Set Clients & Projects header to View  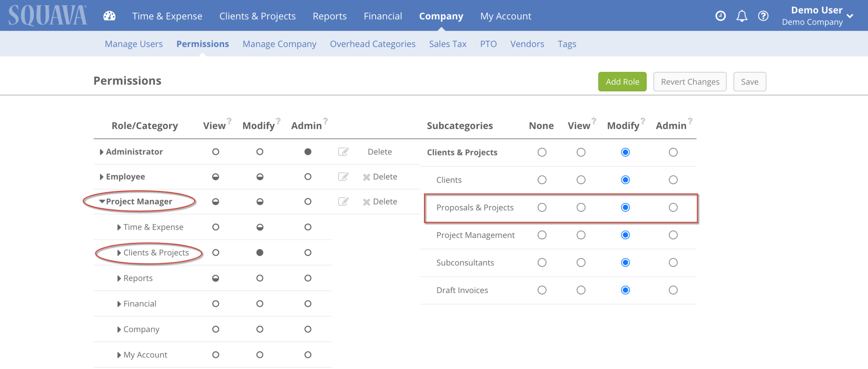(x=581, y=152)
